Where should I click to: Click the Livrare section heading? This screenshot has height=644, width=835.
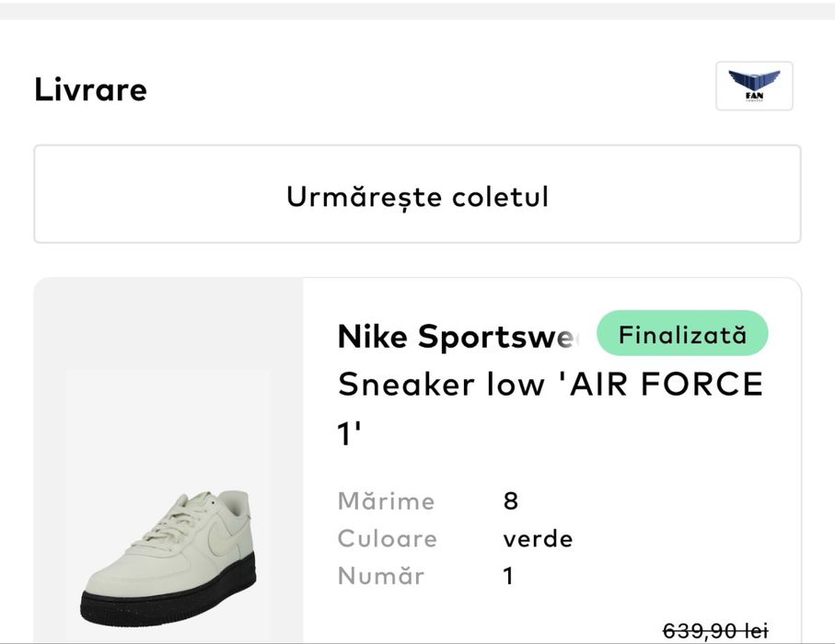(90, 90)
